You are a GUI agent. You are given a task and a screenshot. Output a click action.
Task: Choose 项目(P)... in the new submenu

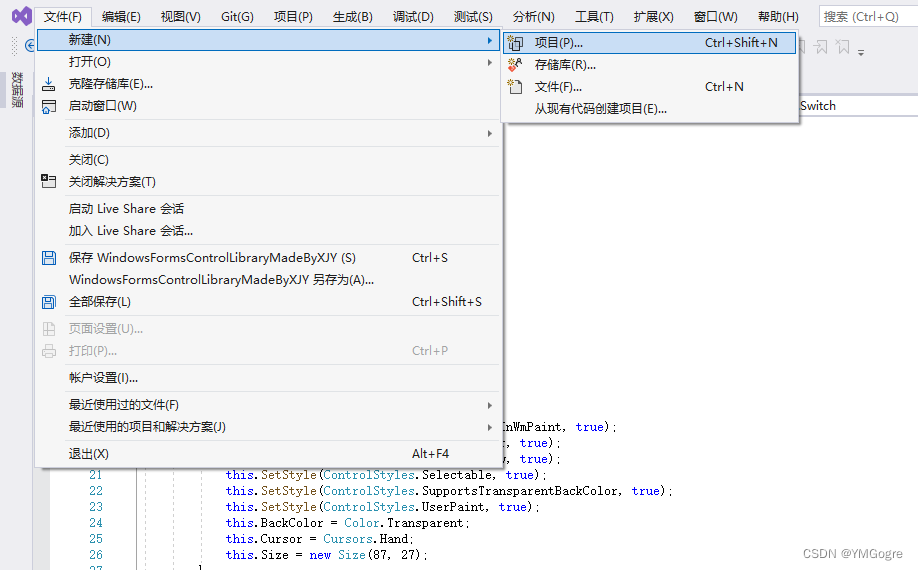click(649, 43)
